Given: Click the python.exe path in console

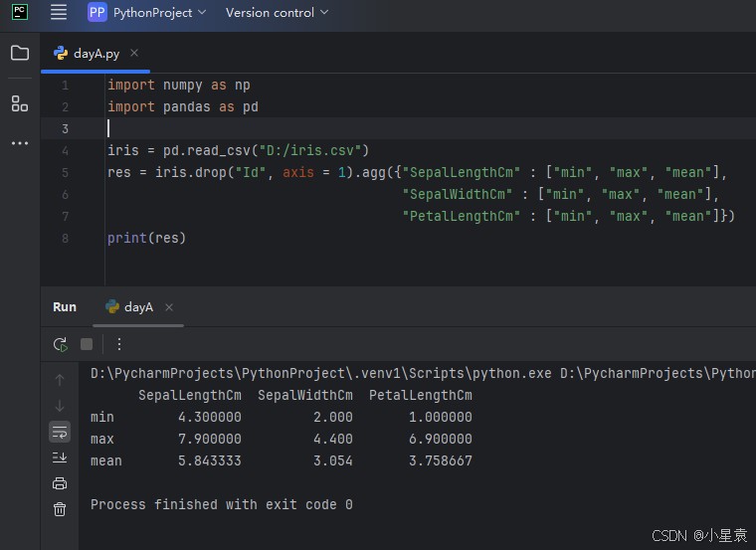Looking at the screenshot, I should click(x=321, y=373).
